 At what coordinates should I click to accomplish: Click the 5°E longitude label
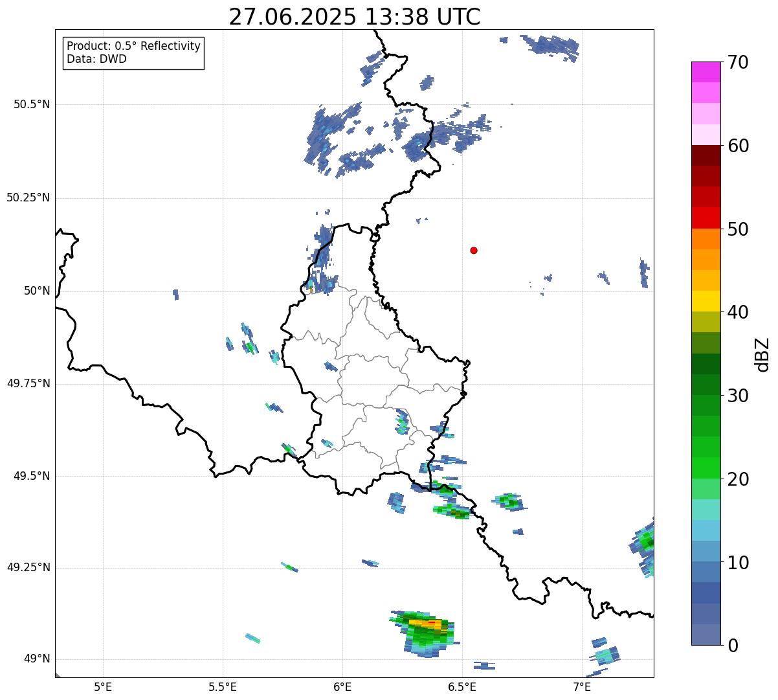click(103, 686)
